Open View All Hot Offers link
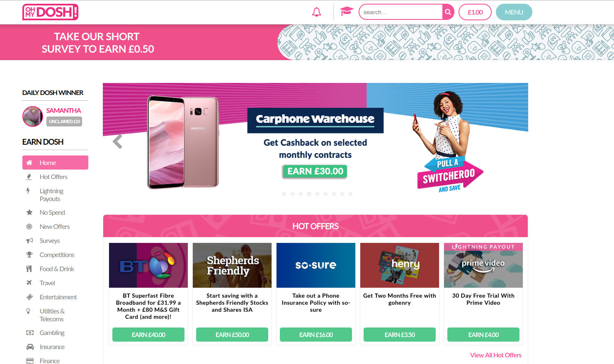 point(496,355)
